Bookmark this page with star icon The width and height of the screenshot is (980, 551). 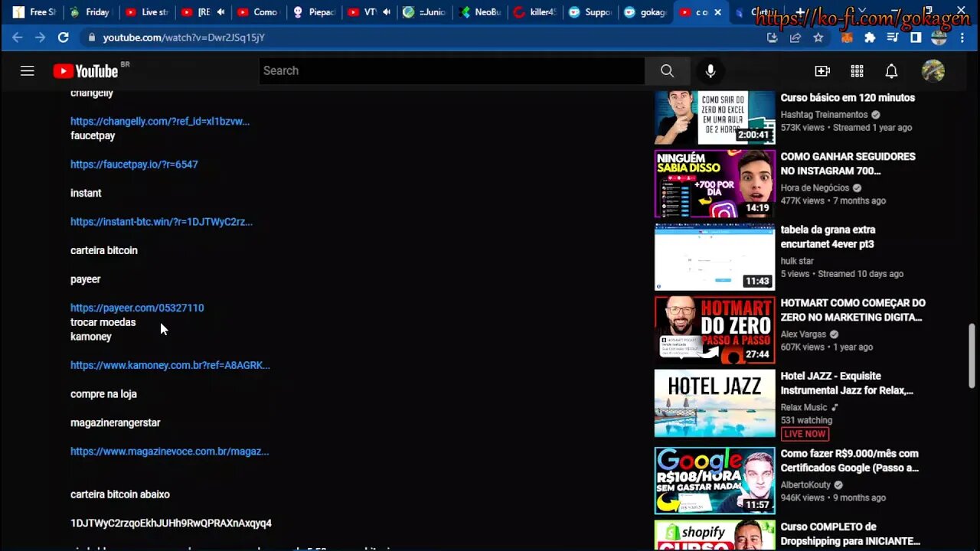818,37
